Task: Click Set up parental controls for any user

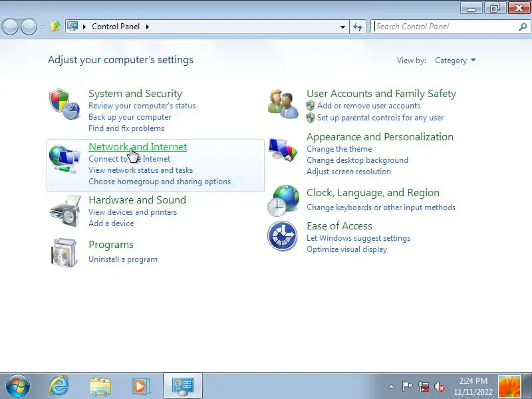Action: [380, 118]
